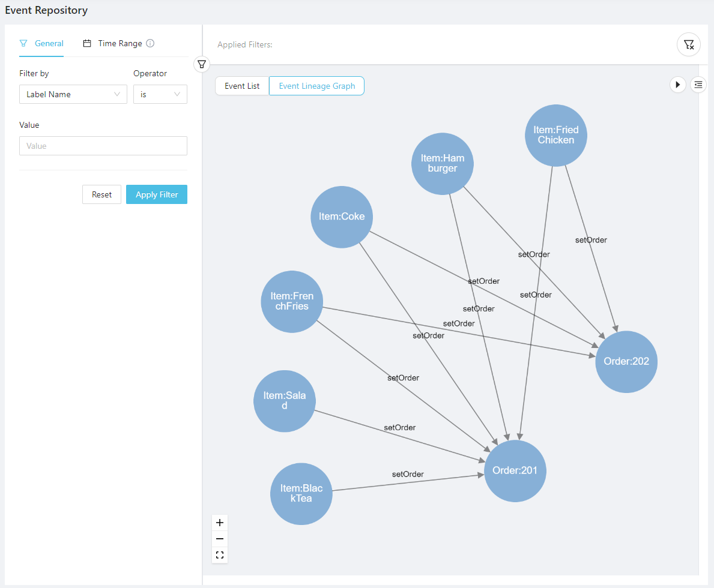Click Time Range info icon
The width and height of the screenshot is (714, 588).
point(150,43)
